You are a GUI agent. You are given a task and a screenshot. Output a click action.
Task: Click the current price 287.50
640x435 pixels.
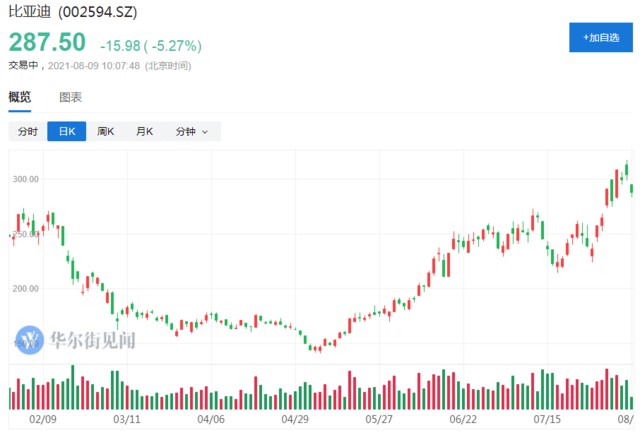tap(47, 43)
